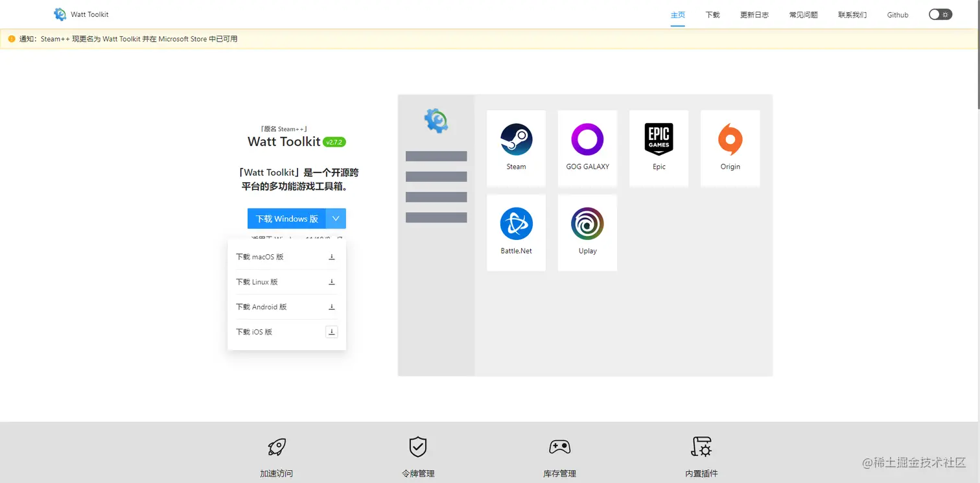Viewport: 980px width, 483px height.
Task: Click the macOS download arrow icon
Action: [331, 257]
